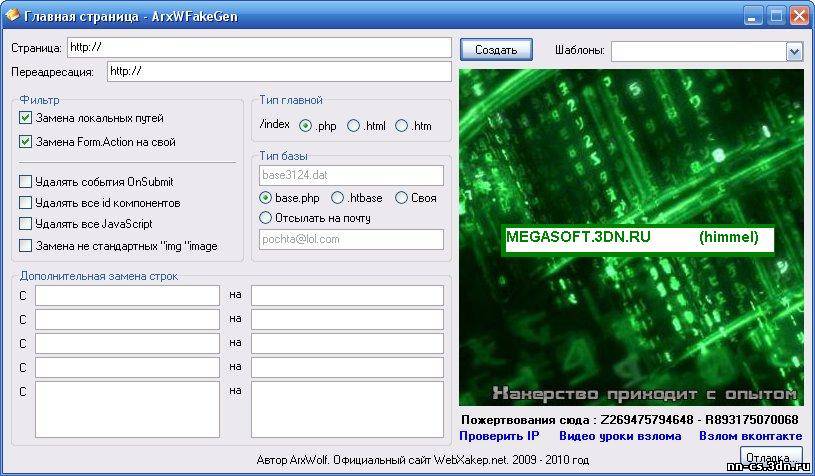The height and width of the screenshot is (476, 815).
Task: Click the large multiline 'С' source box
Action: pyautogui.click(x=127, y=409)
